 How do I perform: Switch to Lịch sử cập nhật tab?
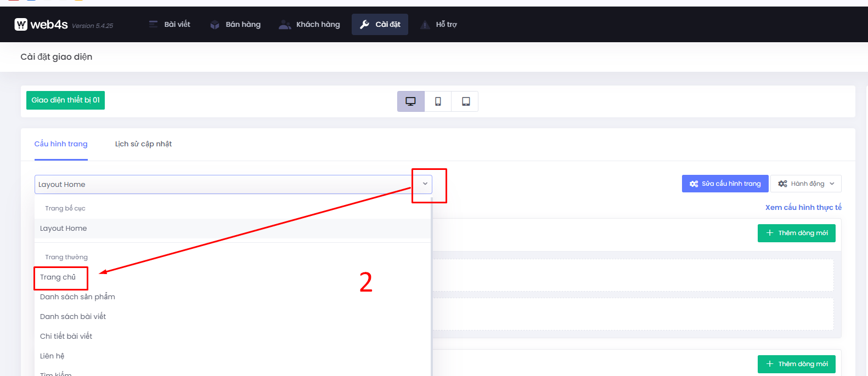pyautogui.click(x=143, y=144)
